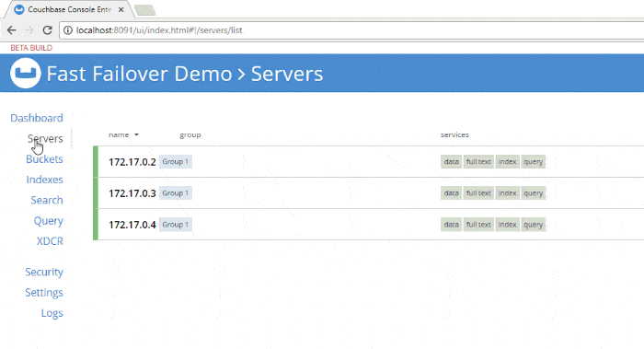Click index tag of 172.17.0.3
This screenshot has width=644, height=349.
click(507, 193)
